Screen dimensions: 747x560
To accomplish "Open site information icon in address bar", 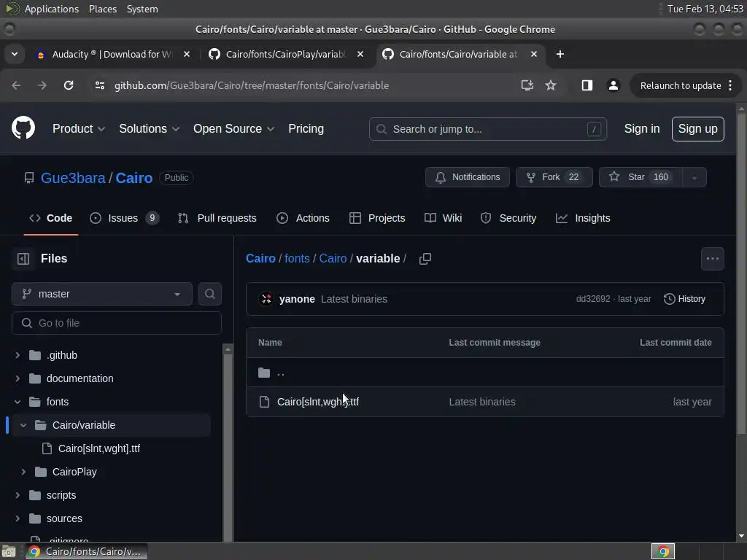I will [x=99, y=85].
